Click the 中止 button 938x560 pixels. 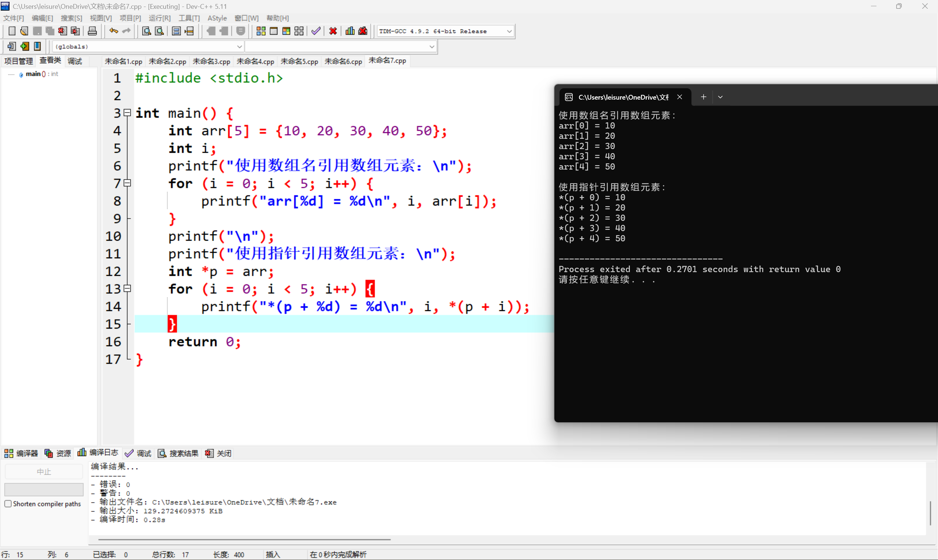pos(44,471)
